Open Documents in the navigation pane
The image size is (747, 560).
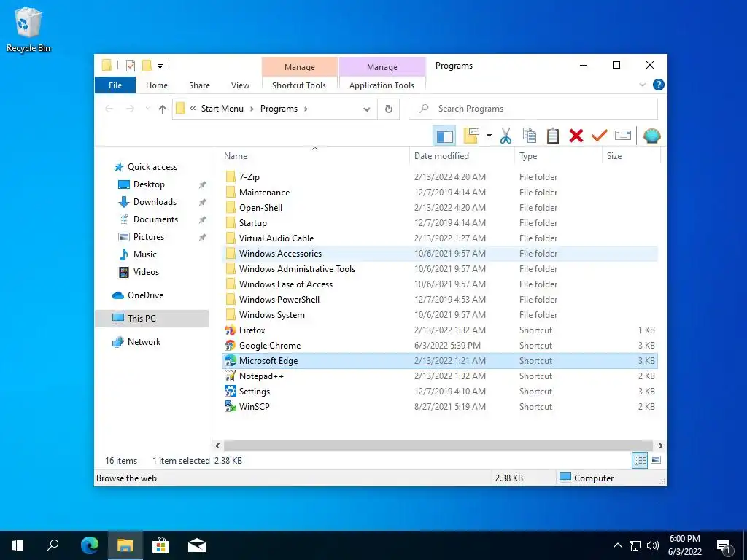(155, 219)
